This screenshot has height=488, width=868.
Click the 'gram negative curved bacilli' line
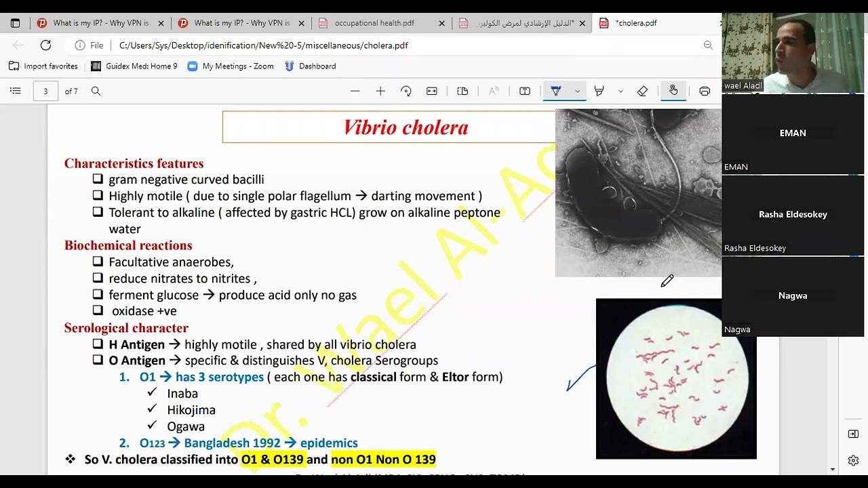coord(186,180)
